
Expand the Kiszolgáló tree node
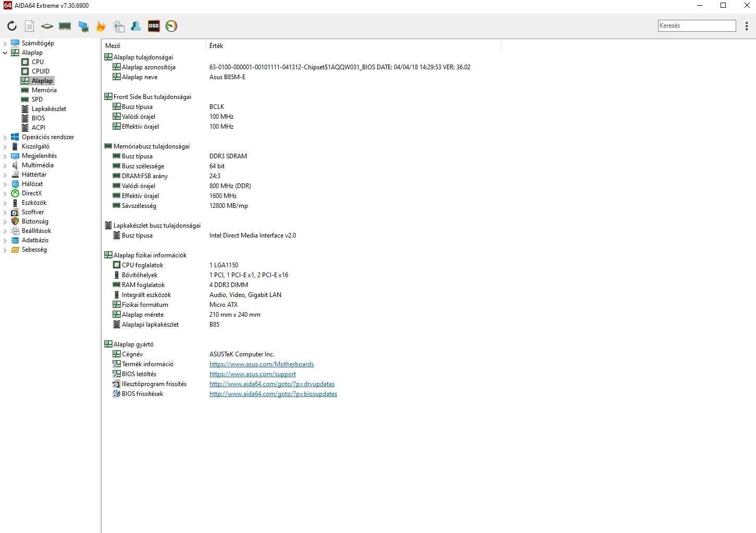[5, 146]
